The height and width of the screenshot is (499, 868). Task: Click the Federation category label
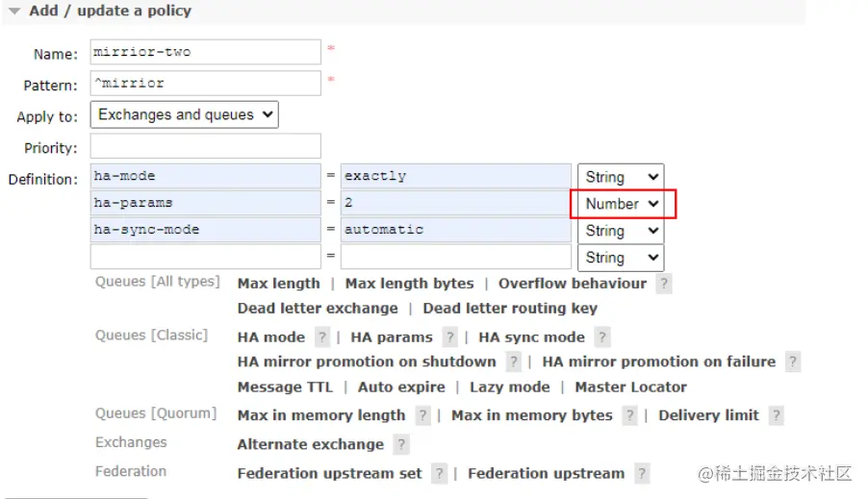click(x=131, y=471)
